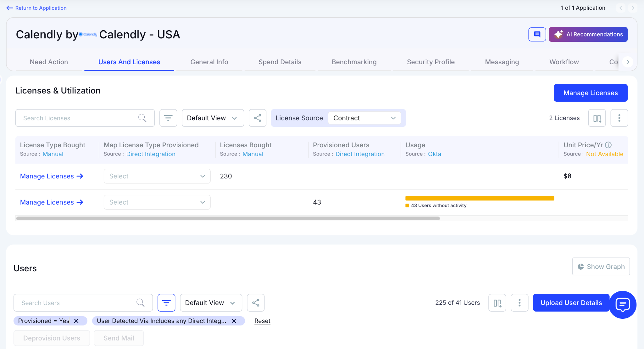Open License Source Contract dropdown
Image resolution: width=644 pixels, height=349 pixels.
[x=364, y=118]
